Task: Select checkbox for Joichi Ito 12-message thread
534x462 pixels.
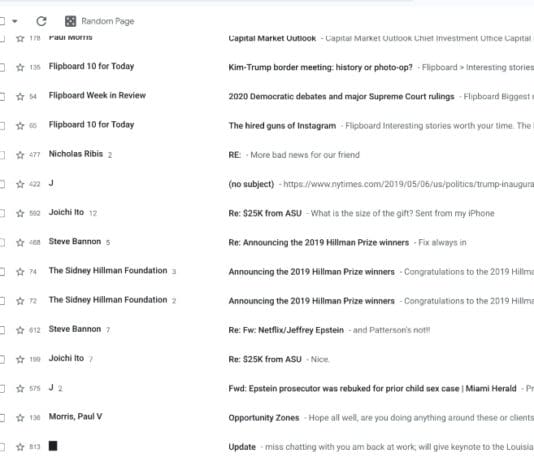Action: click(x=2, y=213)
